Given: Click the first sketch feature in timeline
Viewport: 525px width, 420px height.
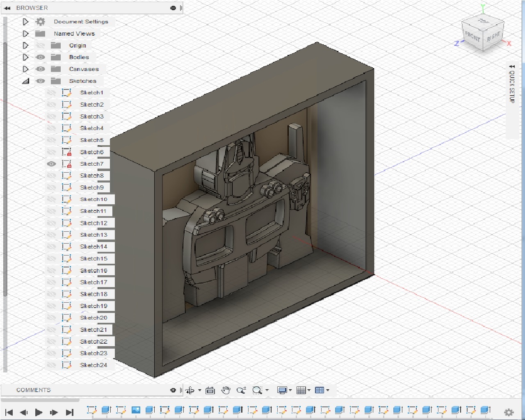Looking at the screenshot, I should click(91, 410).
